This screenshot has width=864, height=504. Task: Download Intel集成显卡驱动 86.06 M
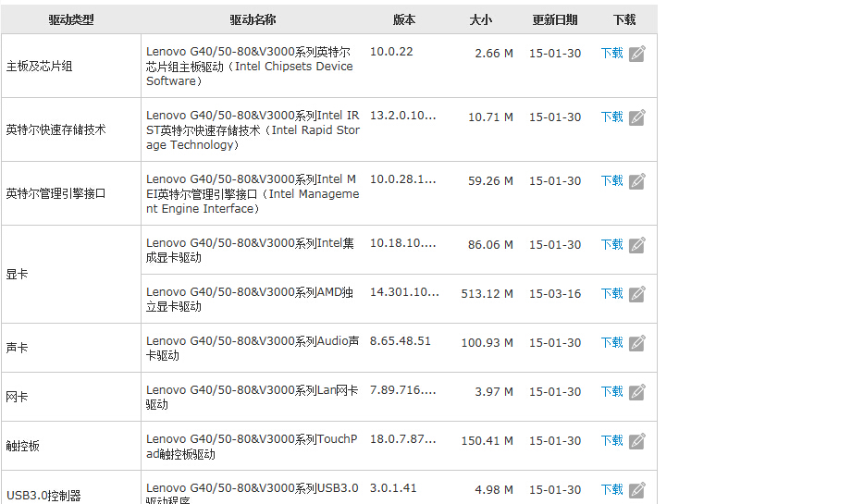tap(611, 245)
